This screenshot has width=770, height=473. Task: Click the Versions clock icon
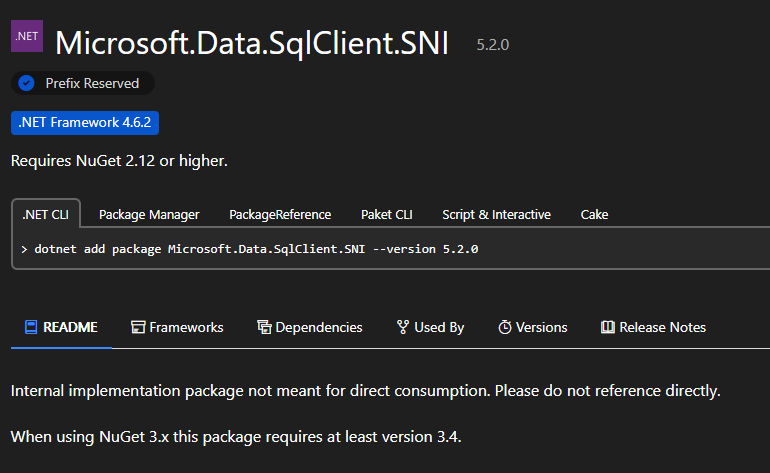click(506, 327)
